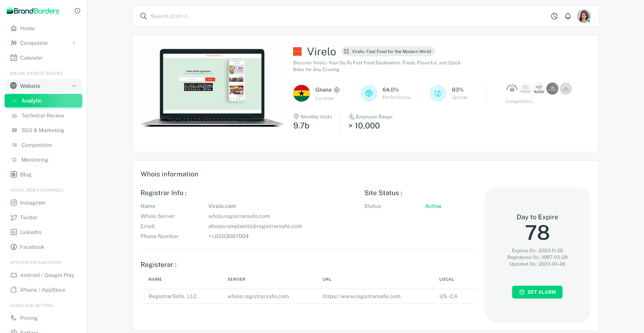This screenshot has width=644, height=333.
Task: Click the Employee Range people icon
Action: (351, 116)
